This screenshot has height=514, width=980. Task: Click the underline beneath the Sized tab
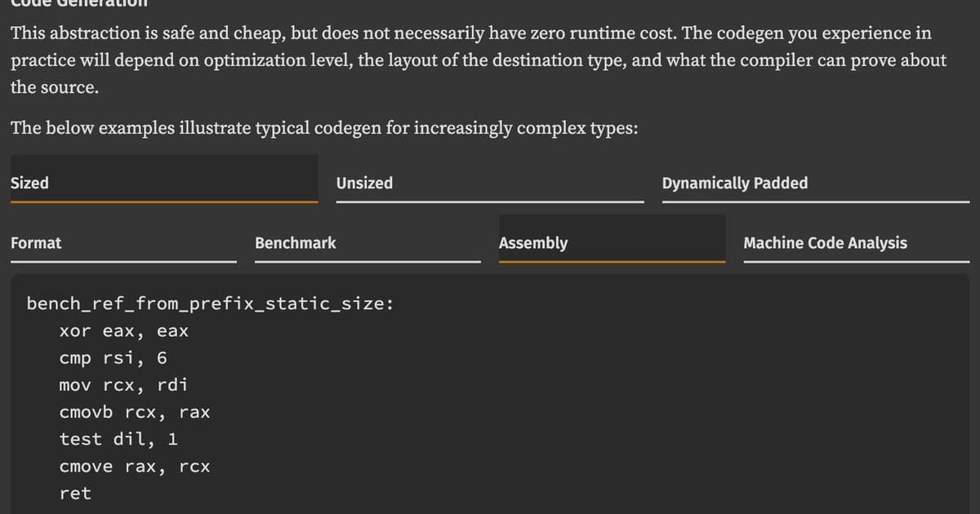[x=163, y=202]
